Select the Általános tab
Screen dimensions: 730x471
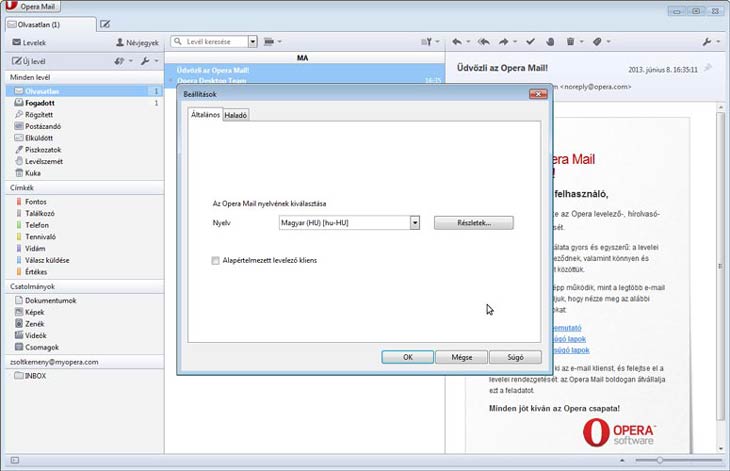pos(204,115)
